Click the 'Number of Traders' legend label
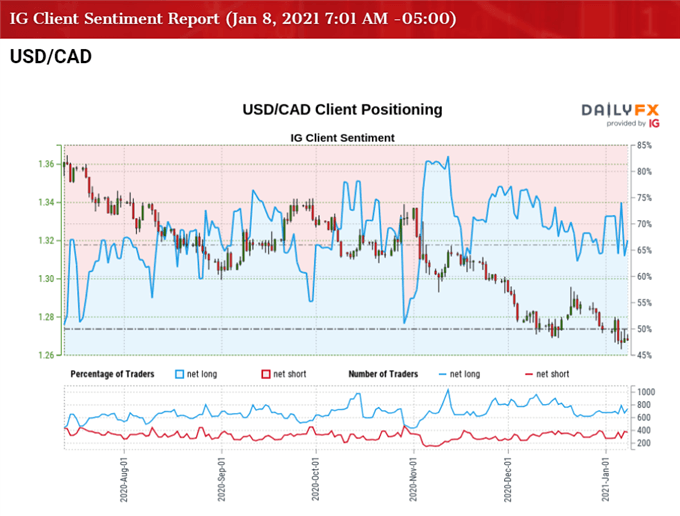 383,374
